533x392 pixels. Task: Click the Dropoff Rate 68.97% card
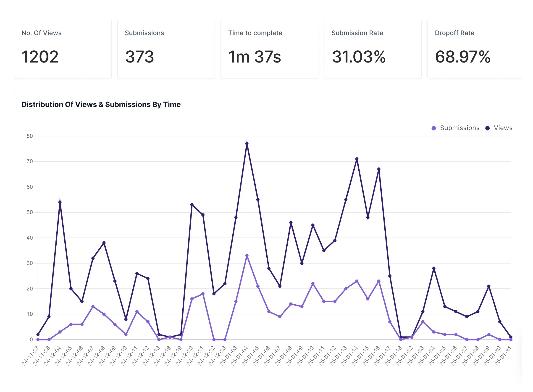475,49
